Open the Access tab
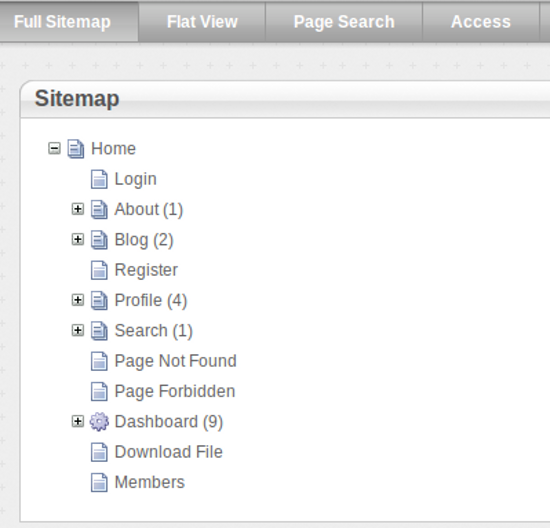Viewport: 550px width, 528px height. tap(481, 22)
